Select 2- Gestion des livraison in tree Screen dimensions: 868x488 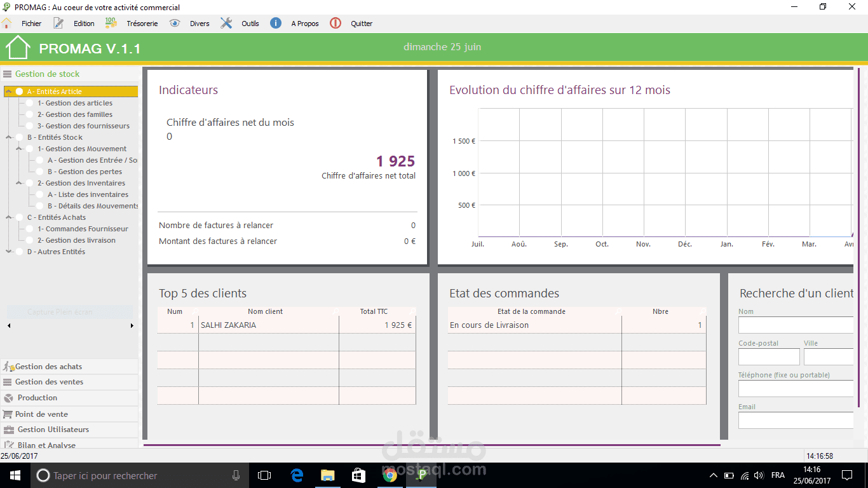pyautogui.click(x=77, y=240)
